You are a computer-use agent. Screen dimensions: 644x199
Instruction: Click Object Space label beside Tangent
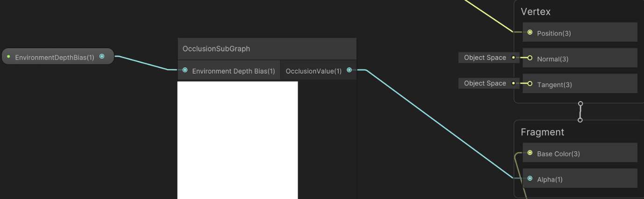point(485,83)
